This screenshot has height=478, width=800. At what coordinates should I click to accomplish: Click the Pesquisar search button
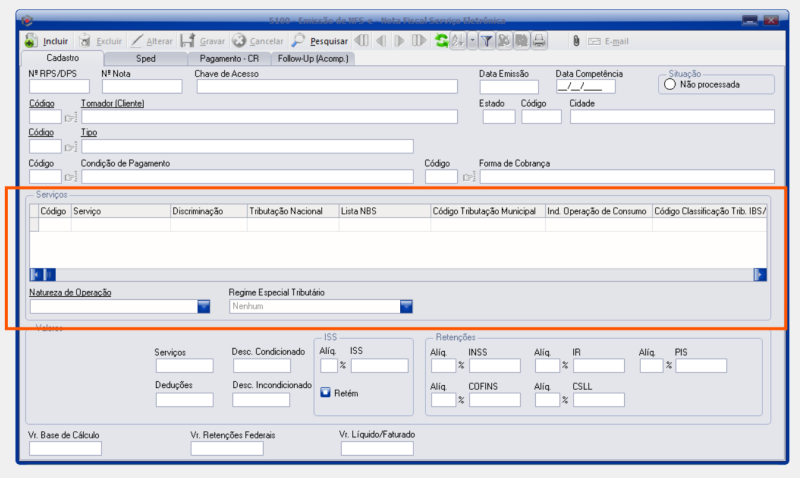point(320,41)
